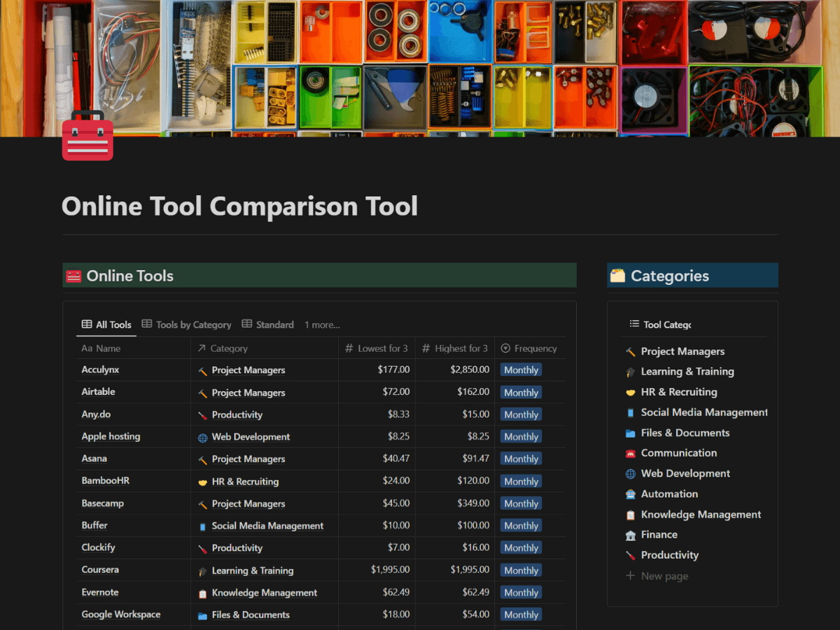Open the Clockify tool entry

(x=98, y=547)
